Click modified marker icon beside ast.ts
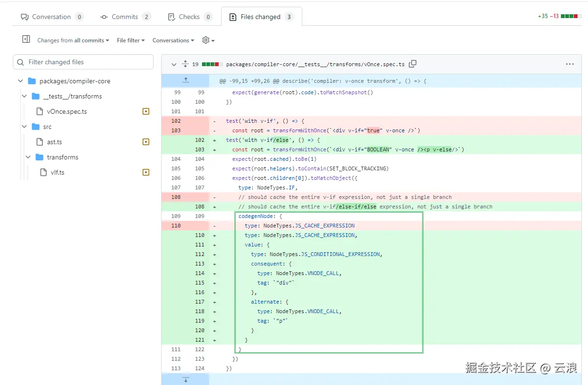This screenshot has height=385, width=588. click(x=146, y=142)
